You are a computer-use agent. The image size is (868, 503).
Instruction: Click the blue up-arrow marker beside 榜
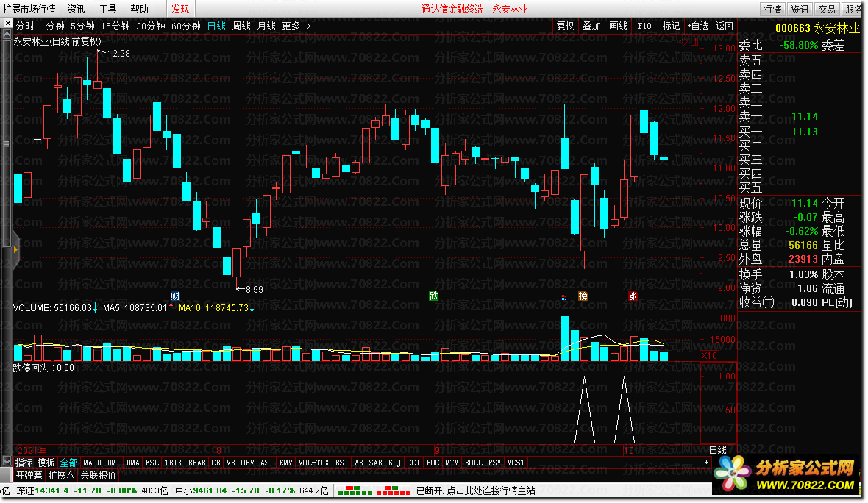(x=563, y=297)
